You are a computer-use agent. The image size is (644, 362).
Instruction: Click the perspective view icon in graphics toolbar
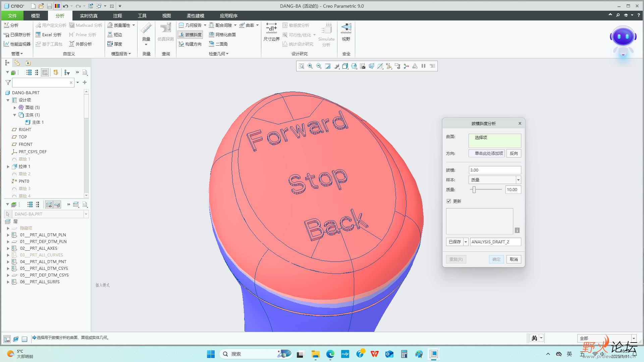(371, 66)
